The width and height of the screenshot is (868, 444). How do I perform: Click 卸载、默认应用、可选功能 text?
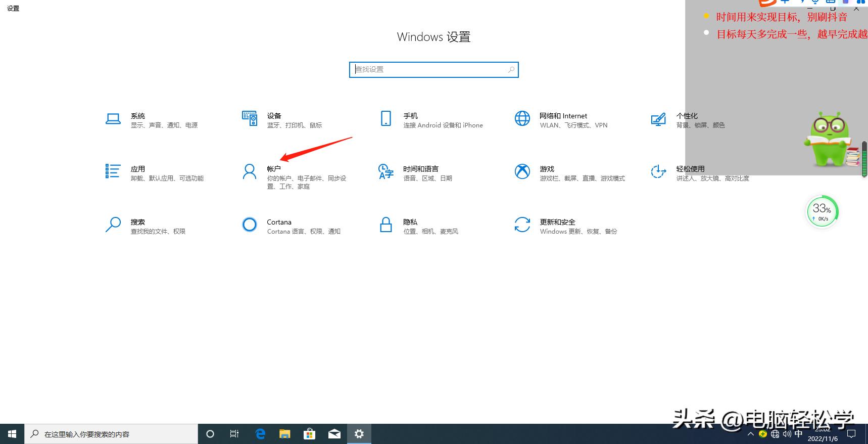click(167, 179)
